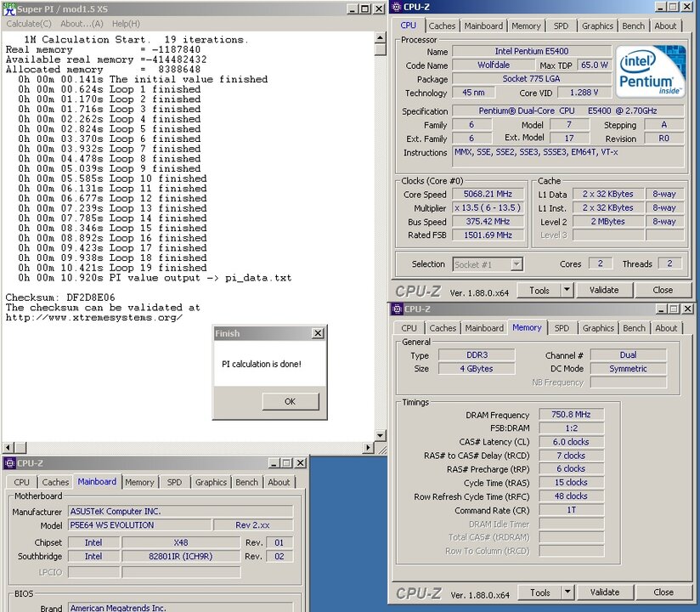700x612 pixels.
Task: Click the Core VID value 1.288 V
Action: pyautogui.click(x=584, y=93)
